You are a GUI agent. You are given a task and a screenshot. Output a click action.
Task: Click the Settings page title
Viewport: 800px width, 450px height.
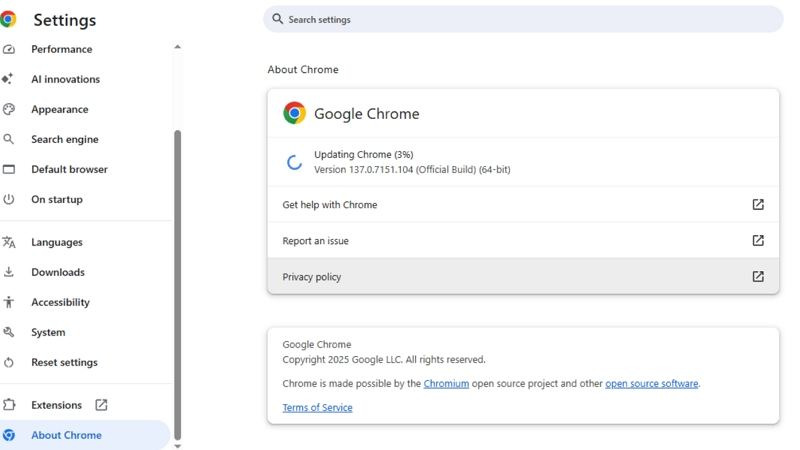click(65, 20)
